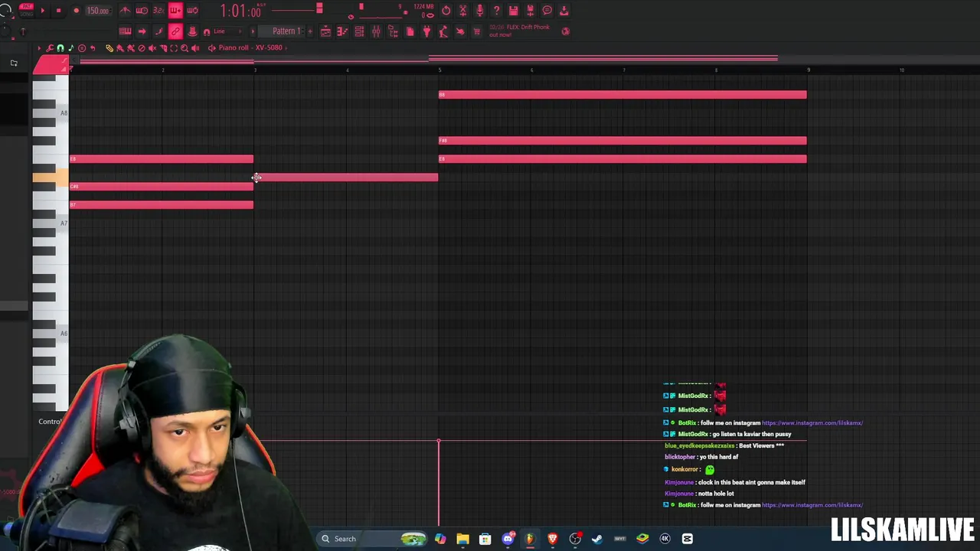Viewport: 980px width, 551px height.
Task: Click the 1:01:00 time display
Action: 240,11
